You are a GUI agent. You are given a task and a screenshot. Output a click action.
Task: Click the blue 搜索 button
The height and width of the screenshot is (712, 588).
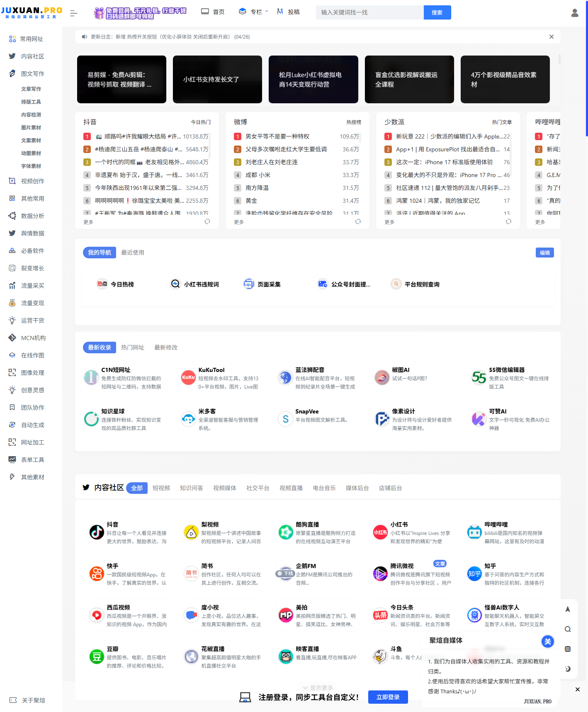pos(437,12)
